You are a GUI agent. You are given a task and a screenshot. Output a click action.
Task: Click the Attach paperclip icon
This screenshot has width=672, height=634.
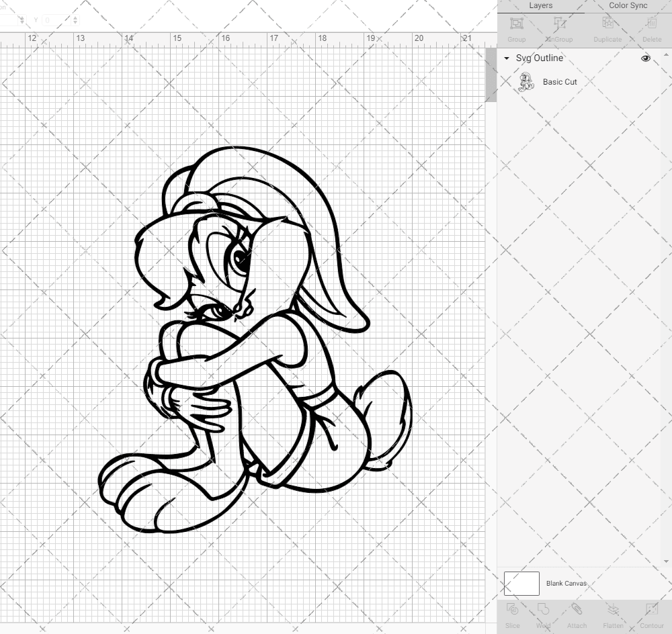pos(577,610)
